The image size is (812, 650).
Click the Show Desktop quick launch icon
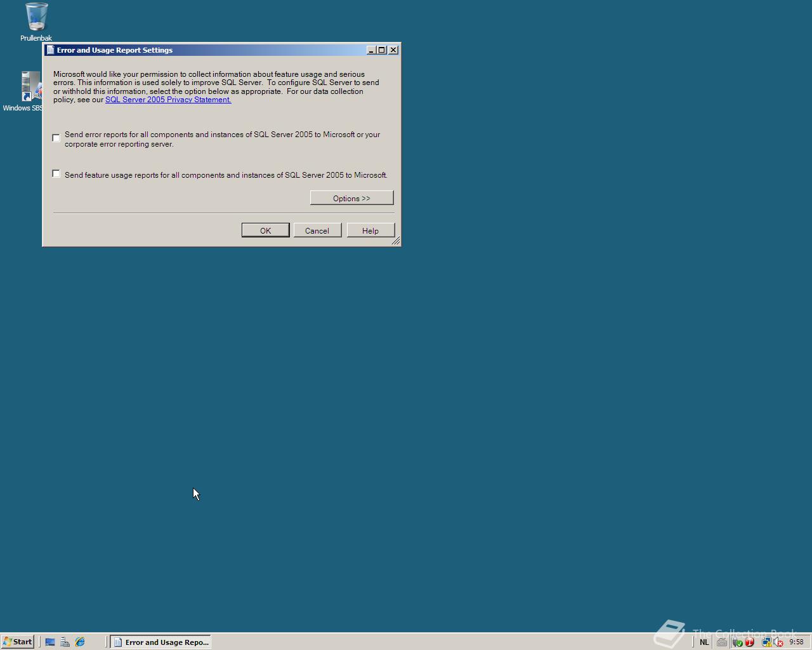tap(50, 642)
